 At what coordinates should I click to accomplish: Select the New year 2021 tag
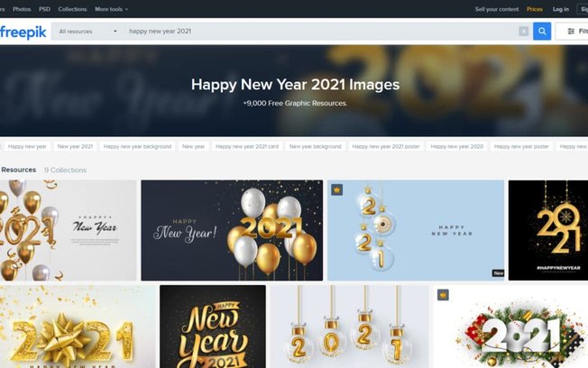(75, 146)
